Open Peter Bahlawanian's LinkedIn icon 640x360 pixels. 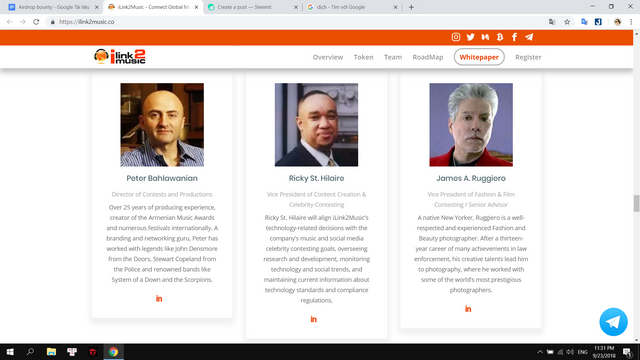click(x=159, y=299)
